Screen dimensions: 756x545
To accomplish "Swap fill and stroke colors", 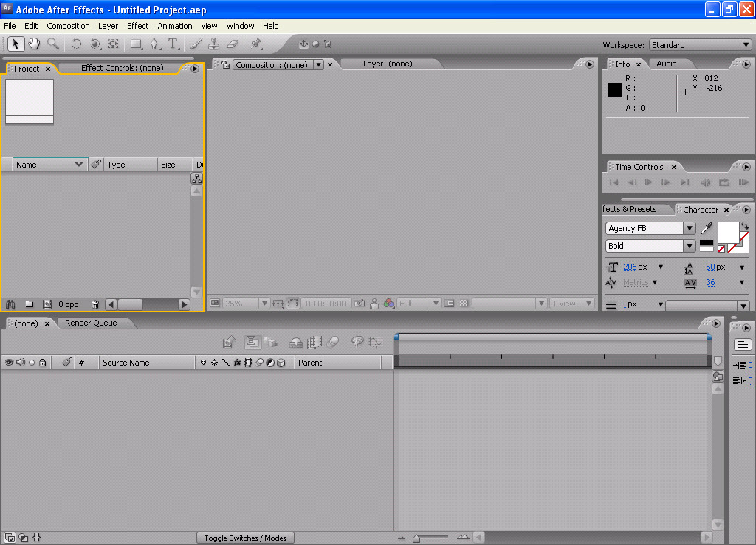I will pos(745,226).
